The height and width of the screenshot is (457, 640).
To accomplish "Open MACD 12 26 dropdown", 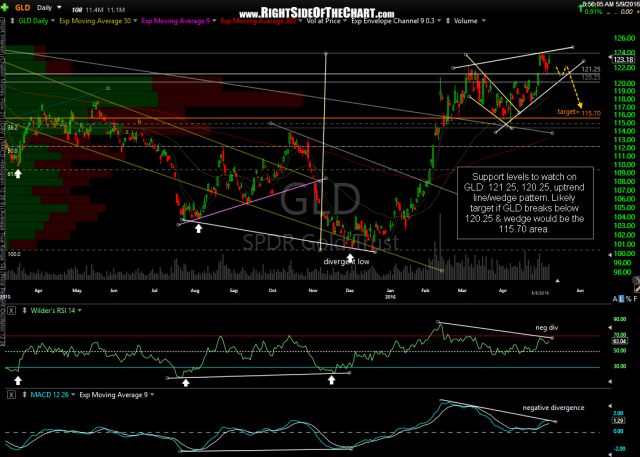I will [x=73, y=395].
